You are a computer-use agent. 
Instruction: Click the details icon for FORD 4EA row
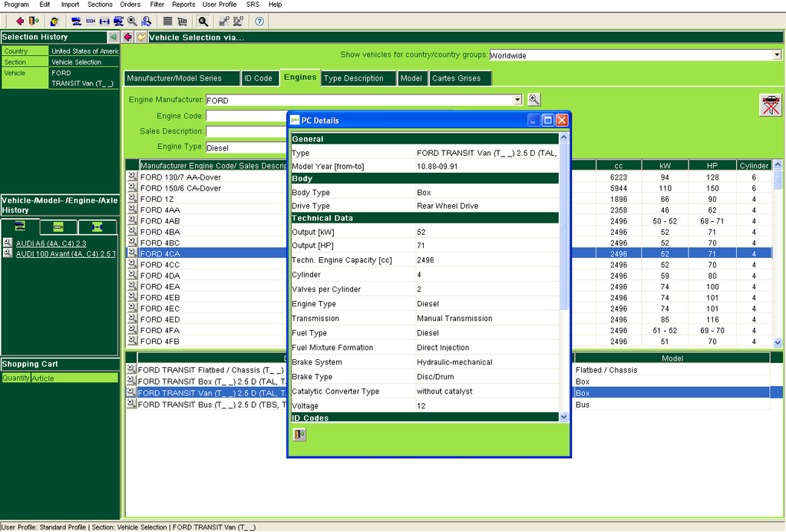[132, 286]
